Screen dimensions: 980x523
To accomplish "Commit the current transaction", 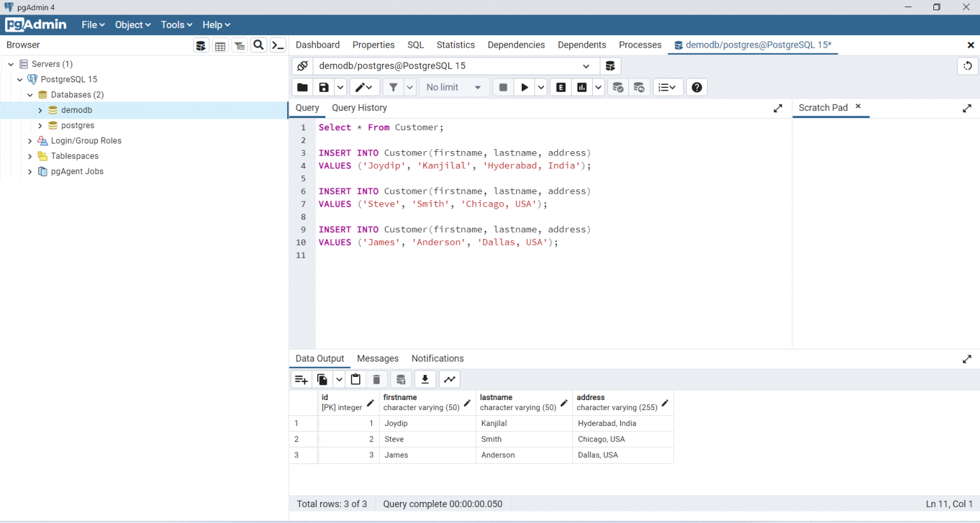I will (x=618, y=87).
